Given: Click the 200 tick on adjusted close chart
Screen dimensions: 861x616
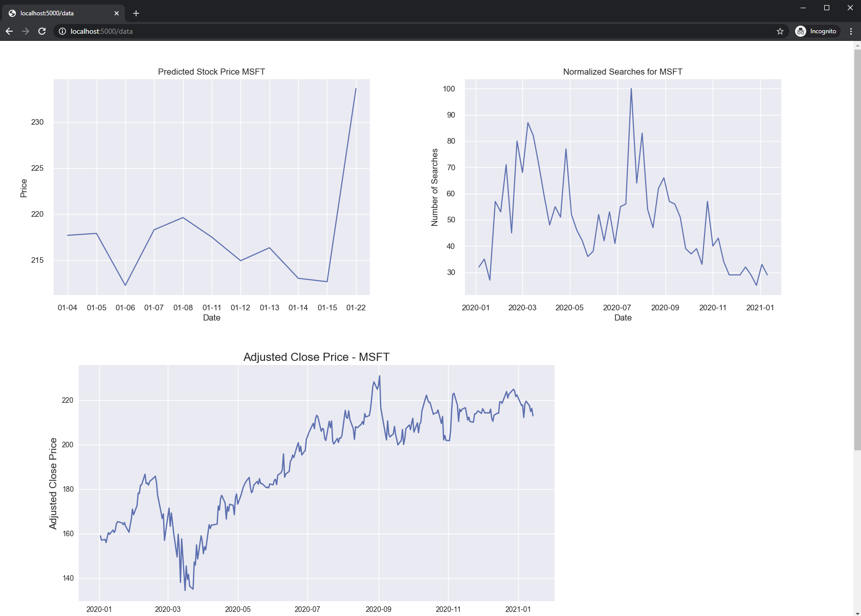Looking at the screenshot, I should pos(68,445).
